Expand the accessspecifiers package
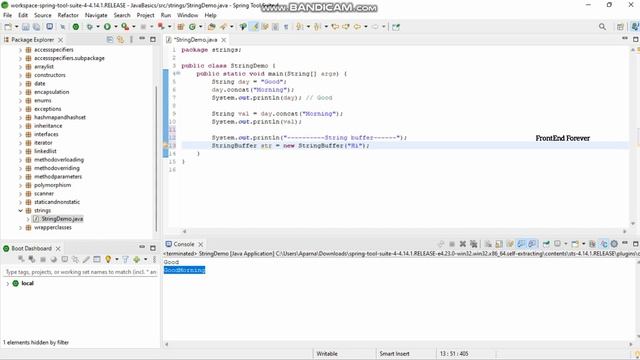Image resolution: width=640 pixels, height=360 pixels. click(20, 50)
